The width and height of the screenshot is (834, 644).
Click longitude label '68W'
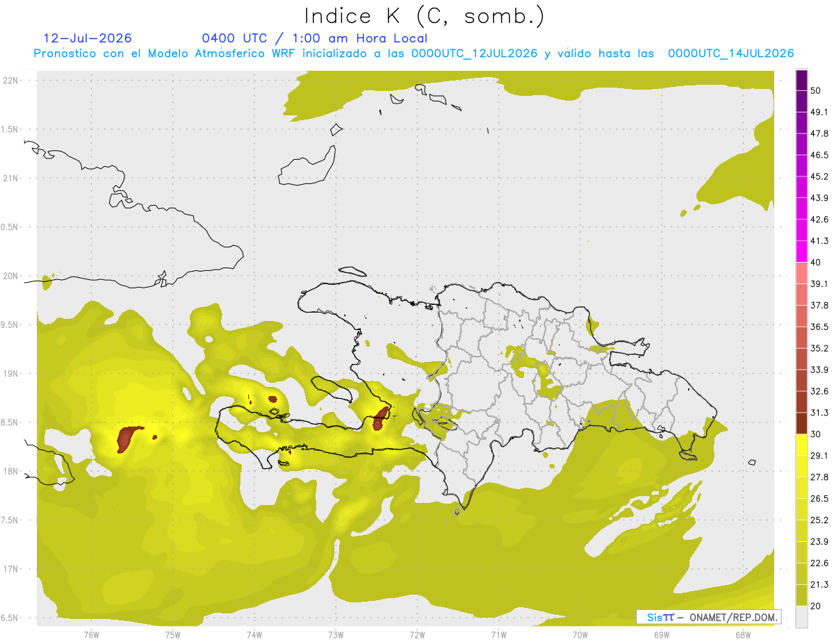(x=742, y=634)
